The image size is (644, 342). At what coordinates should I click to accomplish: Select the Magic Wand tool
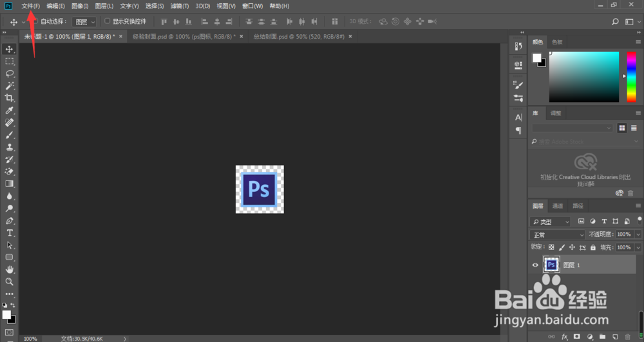pyautogui.click(x=9, y=86)
